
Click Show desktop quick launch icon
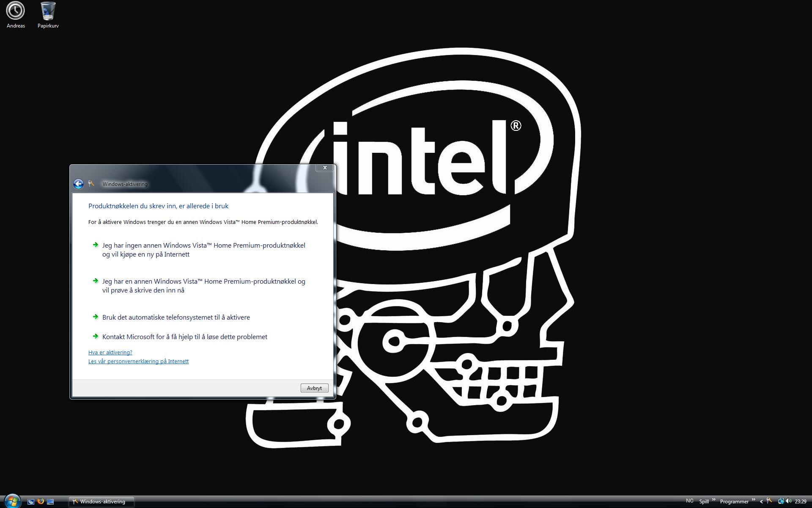point(50,502)
